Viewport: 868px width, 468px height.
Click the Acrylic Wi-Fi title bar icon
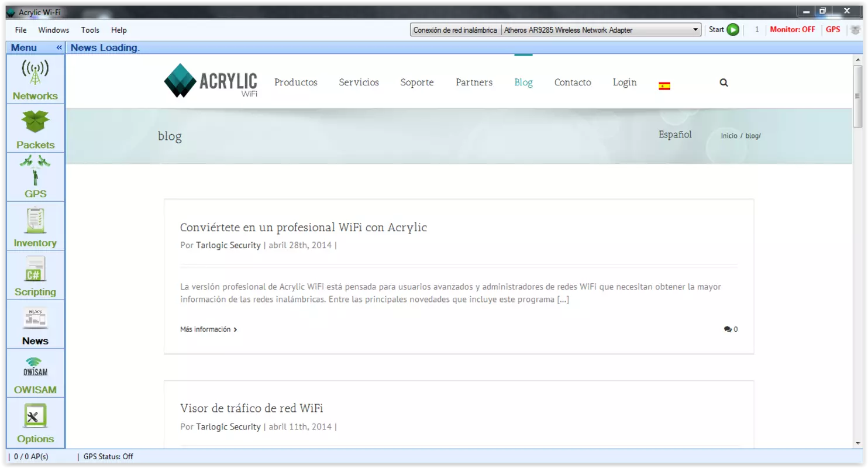11,12
